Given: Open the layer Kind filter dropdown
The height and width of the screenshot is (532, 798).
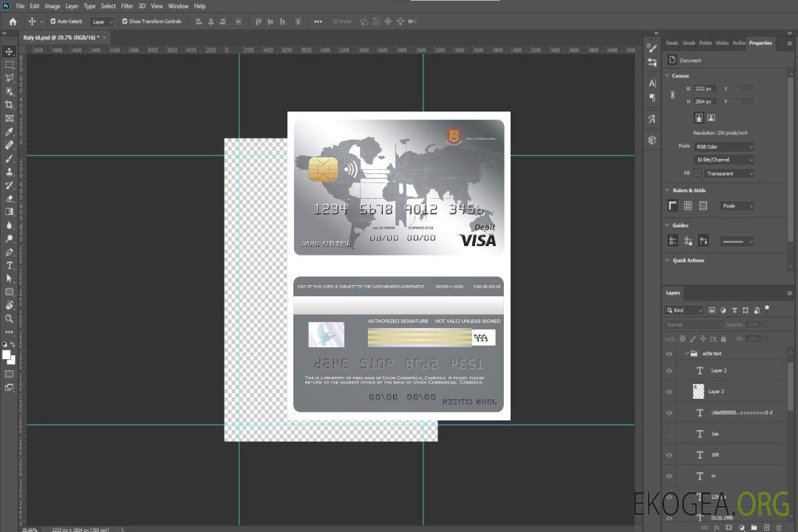Looking at the screenshot, I should [x=684, y=310].
